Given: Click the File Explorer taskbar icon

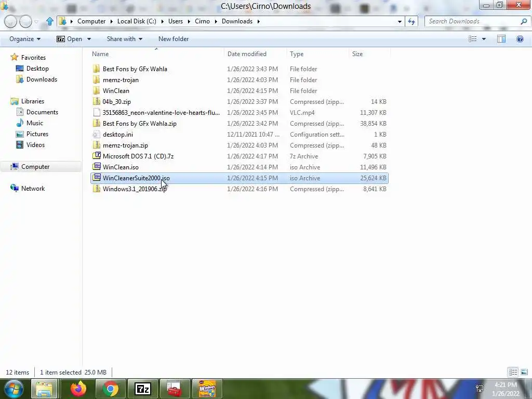Looking at the screenshot, I should (44, 389).
